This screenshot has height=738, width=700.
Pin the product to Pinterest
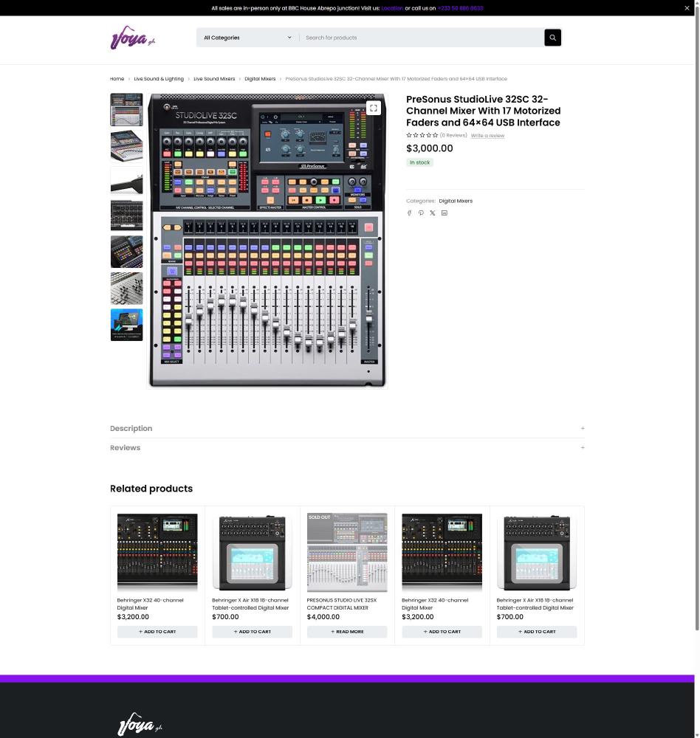pyautogui.click(x=421, y=213)
